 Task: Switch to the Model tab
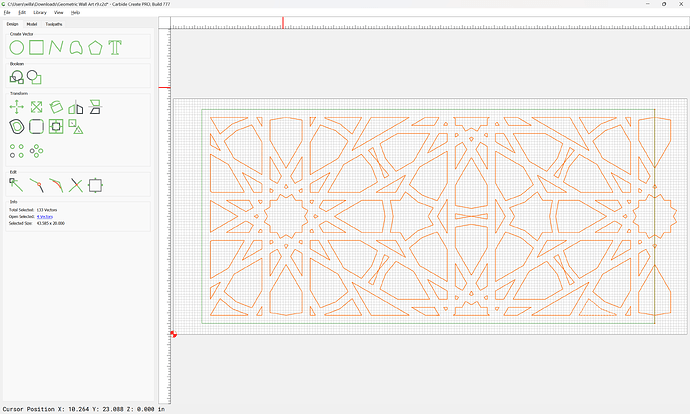click(x=32, y=23)
